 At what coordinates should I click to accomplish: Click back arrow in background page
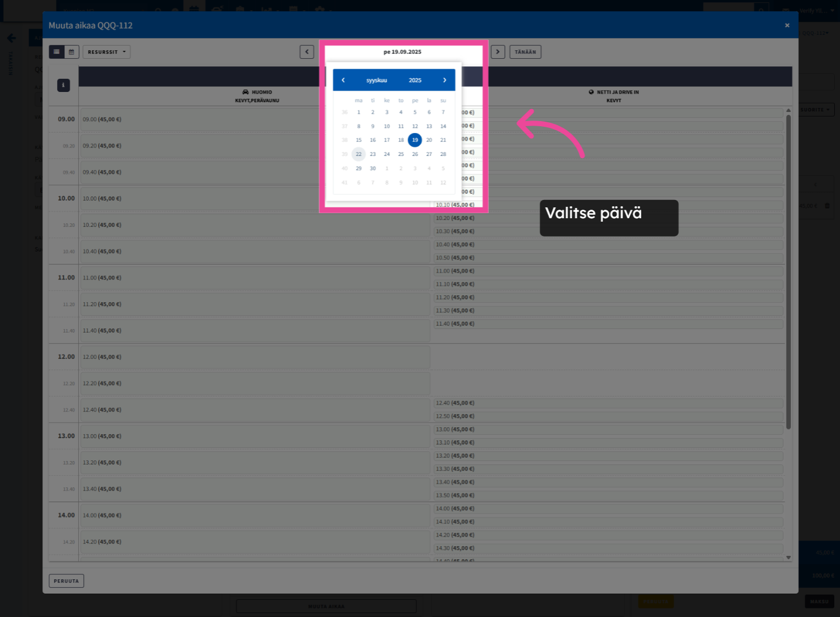11,38
